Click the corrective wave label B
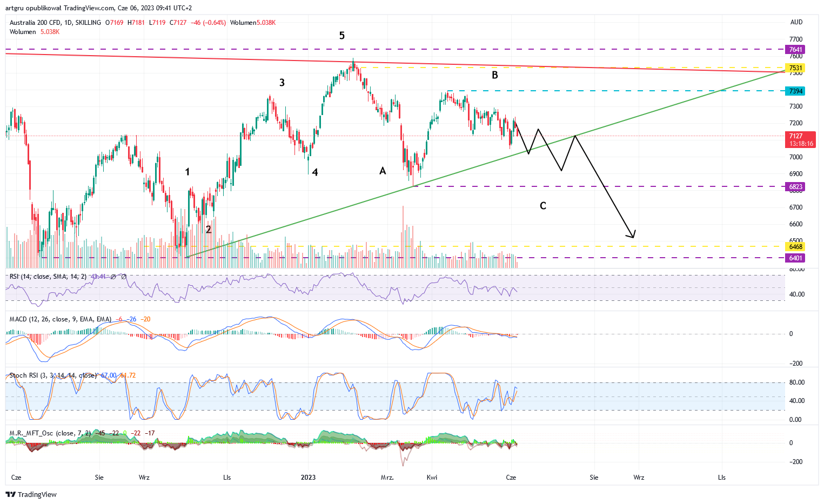Screen dimensions: 824x504 495,75
